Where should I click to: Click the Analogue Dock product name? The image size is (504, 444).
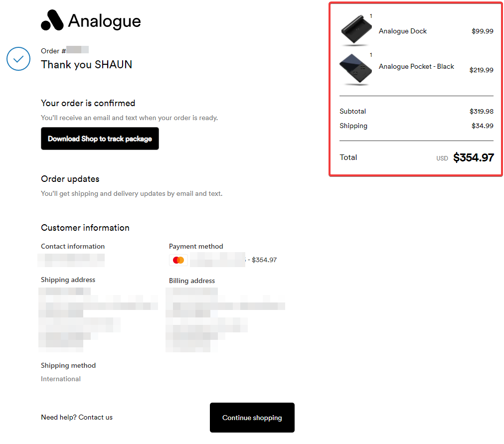pyautogui.click(x=402, y=31)
